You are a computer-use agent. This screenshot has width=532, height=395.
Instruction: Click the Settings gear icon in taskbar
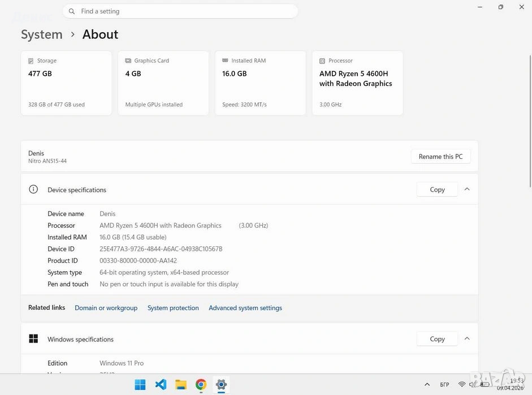pos(221,385)
